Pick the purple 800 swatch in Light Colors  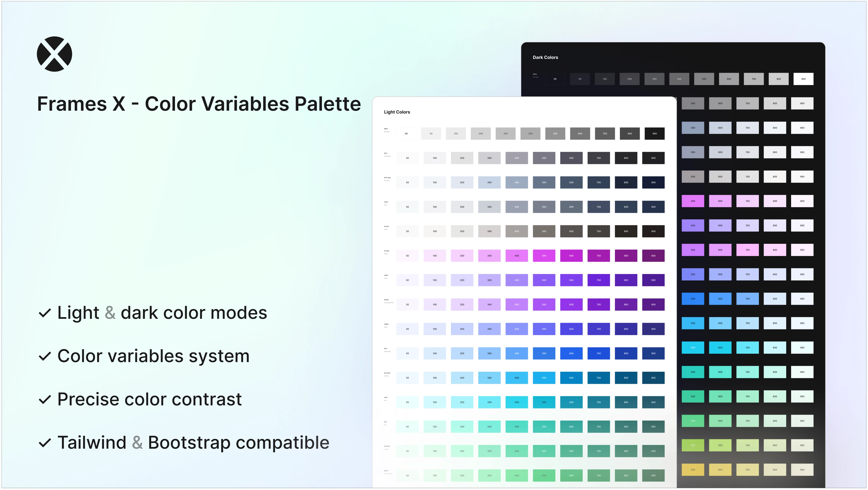(x=626, y=305)
